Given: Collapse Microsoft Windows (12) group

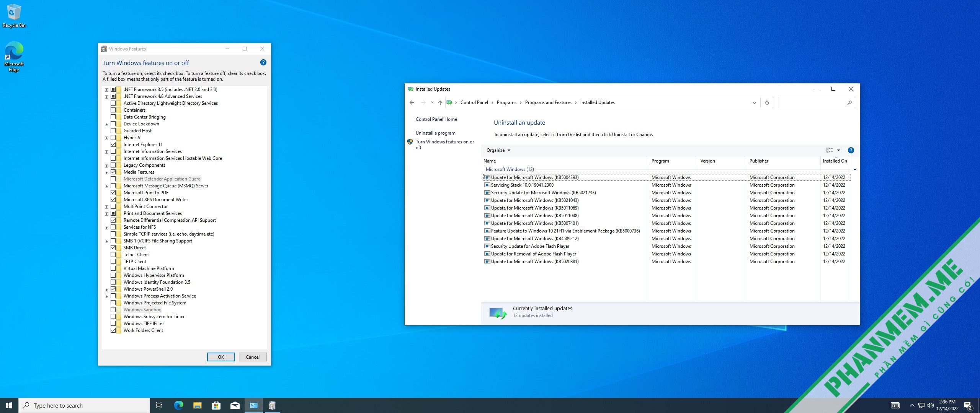Looking at the screenshot, I should 855,169.
